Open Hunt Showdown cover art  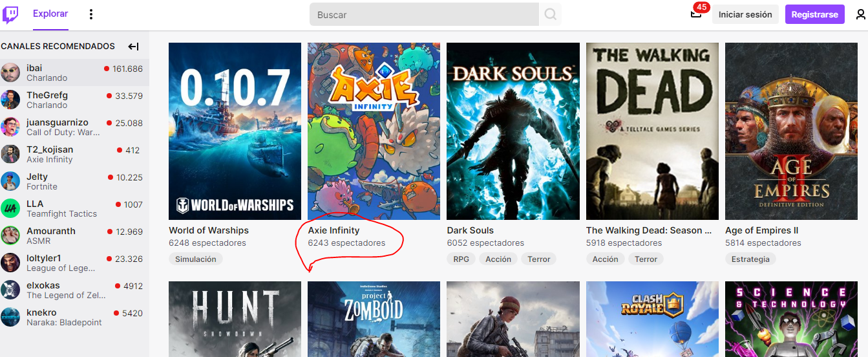click(235, 319)
